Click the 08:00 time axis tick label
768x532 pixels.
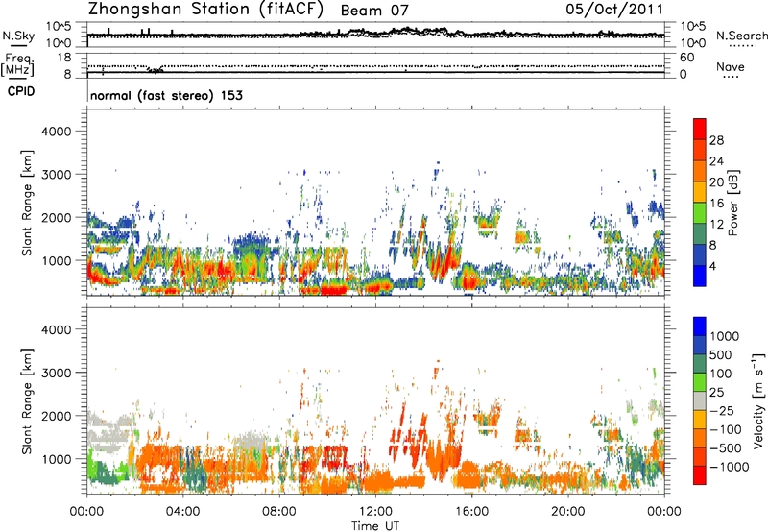click(x=279, y=512)
